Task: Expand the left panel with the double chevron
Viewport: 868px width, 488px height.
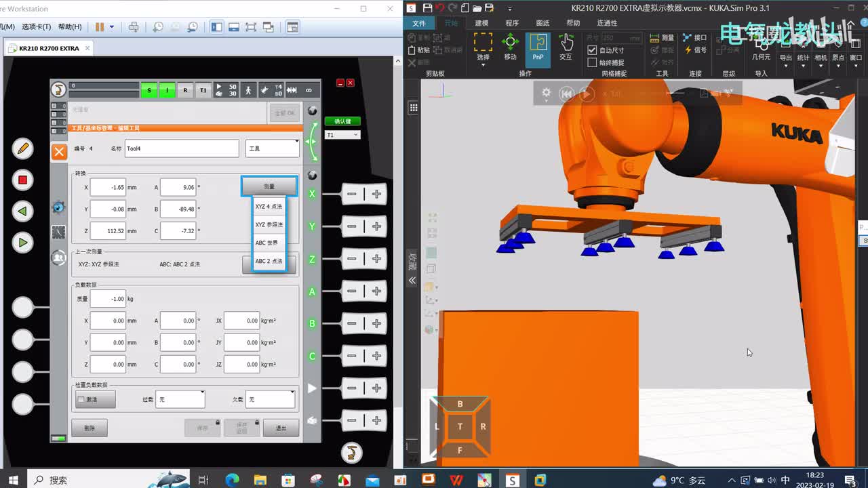Action: tap(412, 280)
